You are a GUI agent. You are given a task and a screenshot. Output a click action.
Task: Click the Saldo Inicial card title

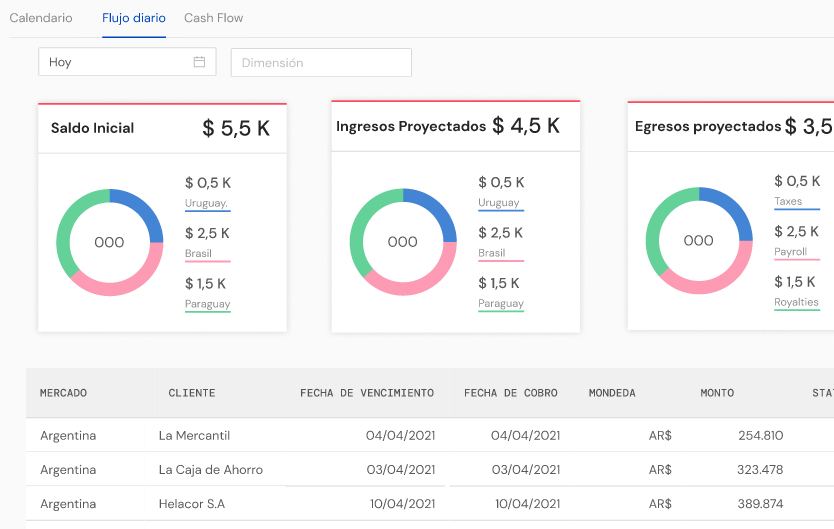[x=93, y=128]
